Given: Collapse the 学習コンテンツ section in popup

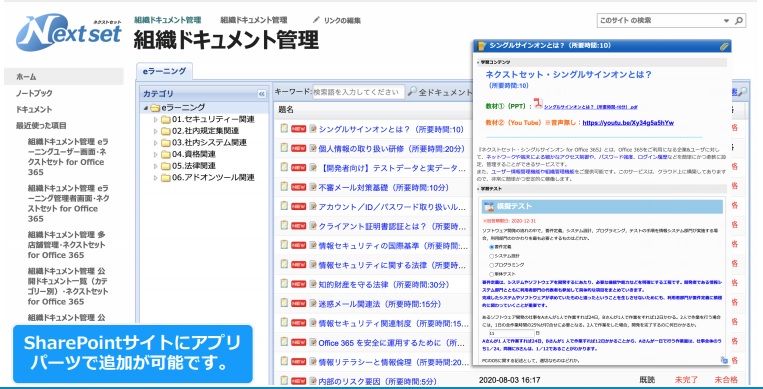Looking at the screenshot, I should 478,62.
